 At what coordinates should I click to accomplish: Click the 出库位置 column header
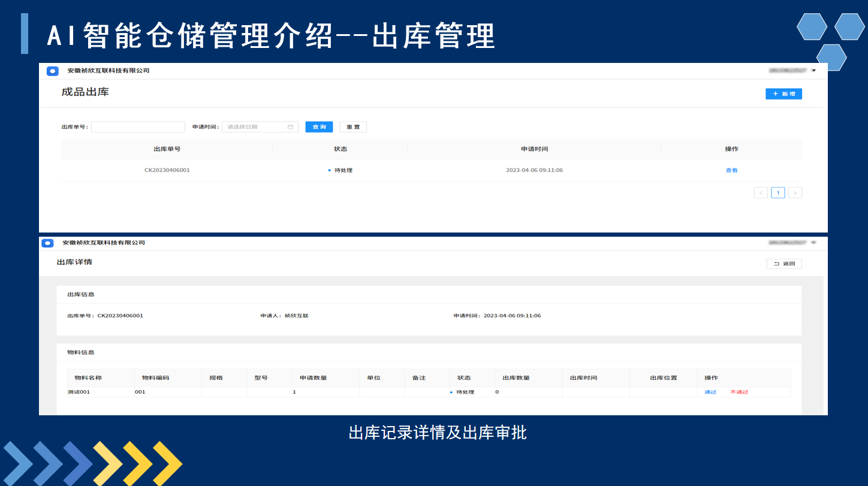coord(664,378)
